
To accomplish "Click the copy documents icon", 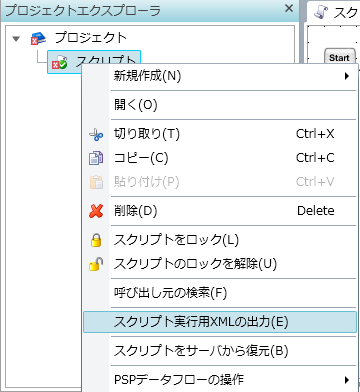I will tap(96, 158).
